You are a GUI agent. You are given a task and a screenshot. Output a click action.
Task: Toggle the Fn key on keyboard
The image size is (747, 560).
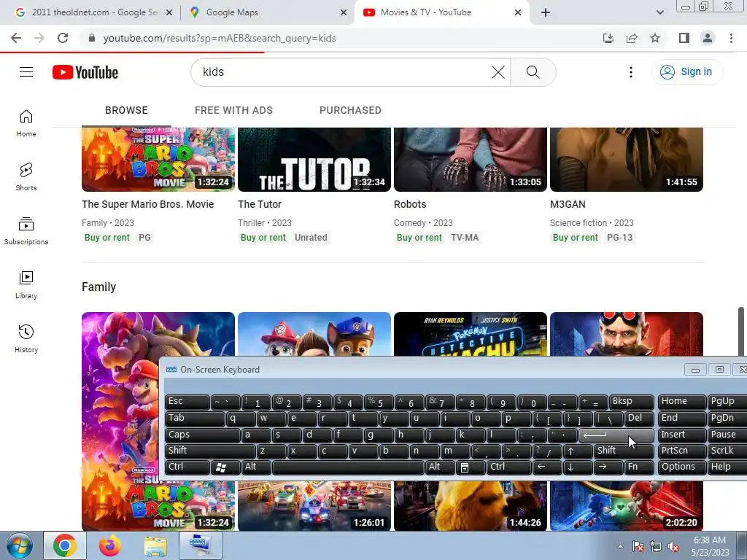[639, 467]
